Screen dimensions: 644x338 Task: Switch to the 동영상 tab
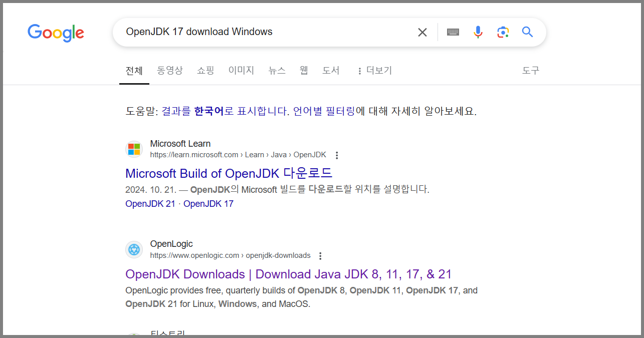pyautogui.click(x=170, y=71)
